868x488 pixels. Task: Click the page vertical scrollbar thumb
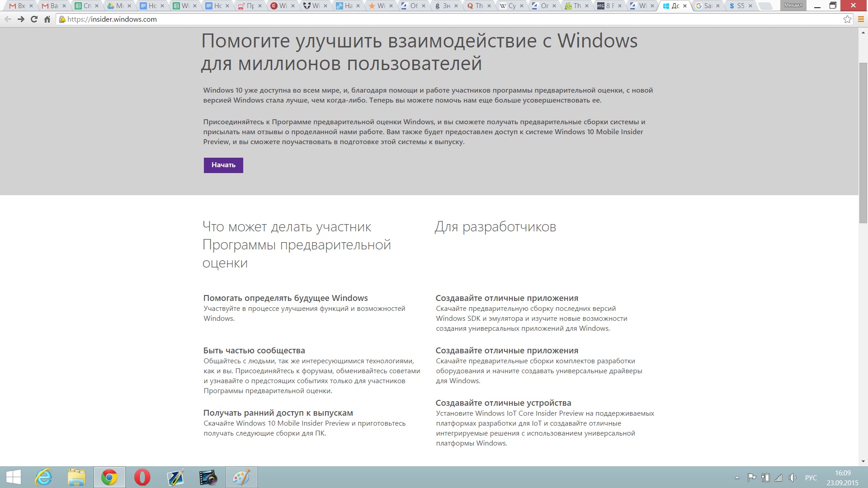[863, 143]
